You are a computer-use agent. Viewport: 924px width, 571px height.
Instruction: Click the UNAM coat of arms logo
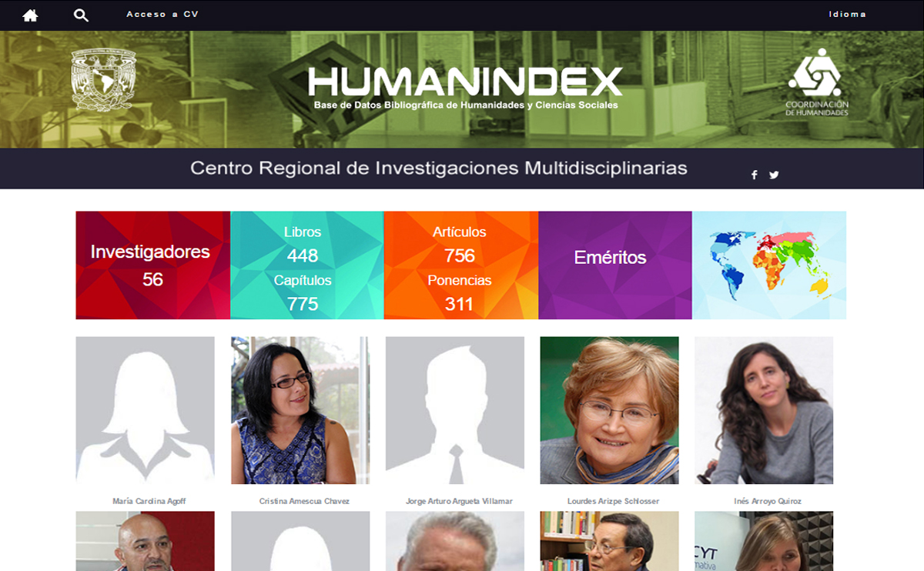[x=103, y=80]
